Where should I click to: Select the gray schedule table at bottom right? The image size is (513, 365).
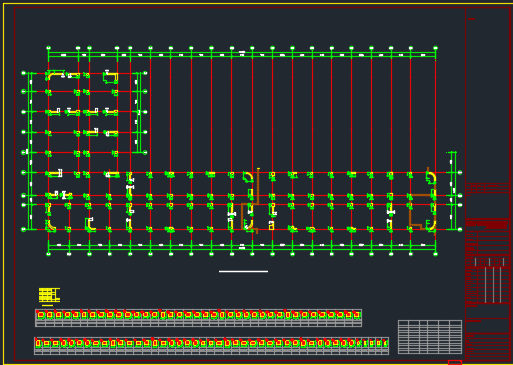[430, 337]
